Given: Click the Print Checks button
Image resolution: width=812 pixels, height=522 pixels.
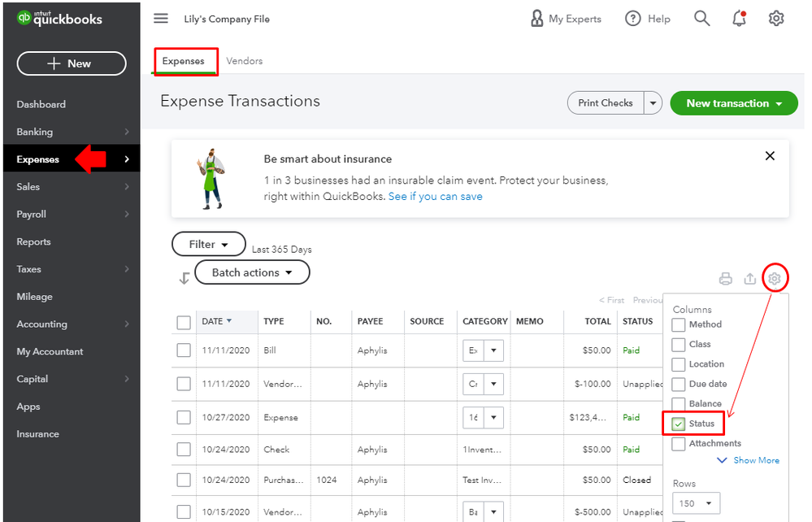Looking at the screenshot, I should (606, 103).
